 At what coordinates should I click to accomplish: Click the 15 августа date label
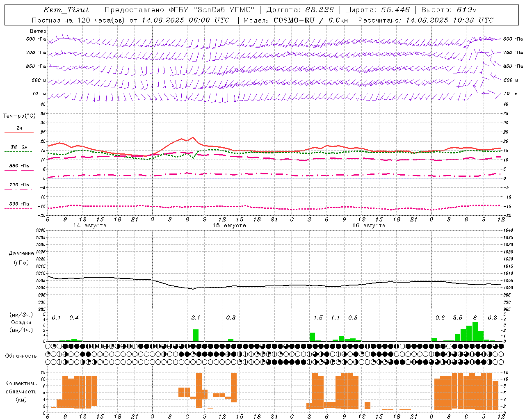click(x=229, y=226)
